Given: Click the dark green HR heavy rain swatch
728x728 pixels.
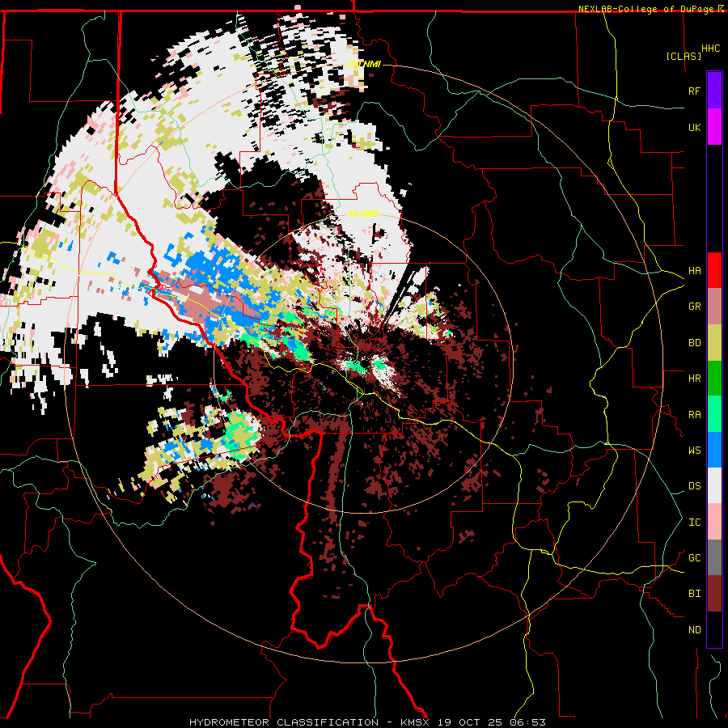Looking at the screenshot, I should point(714,378).
